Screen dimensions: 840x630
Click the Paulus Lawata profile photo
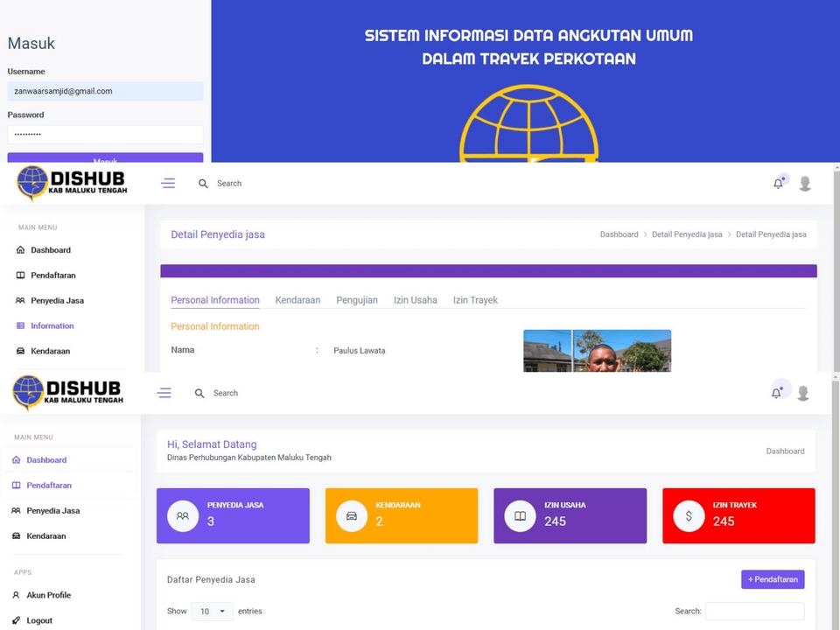click(597, 351)
